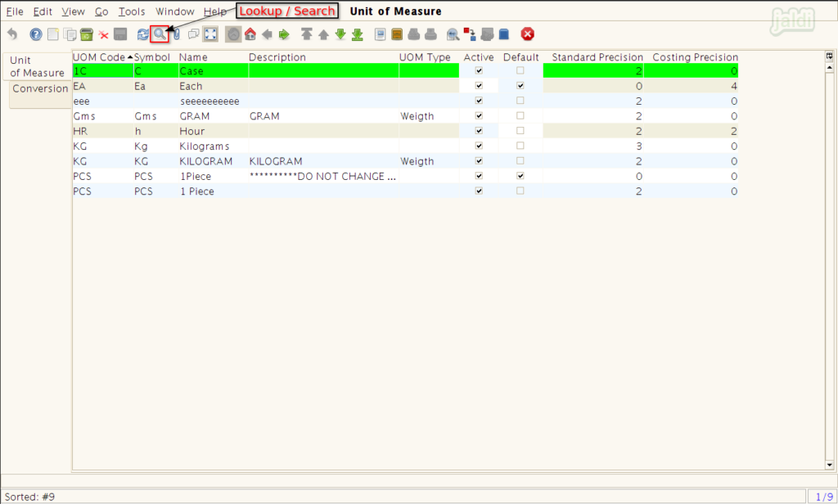
Task: Click the green right arrow Detail record icon
Action: click(x=284, y=34)
